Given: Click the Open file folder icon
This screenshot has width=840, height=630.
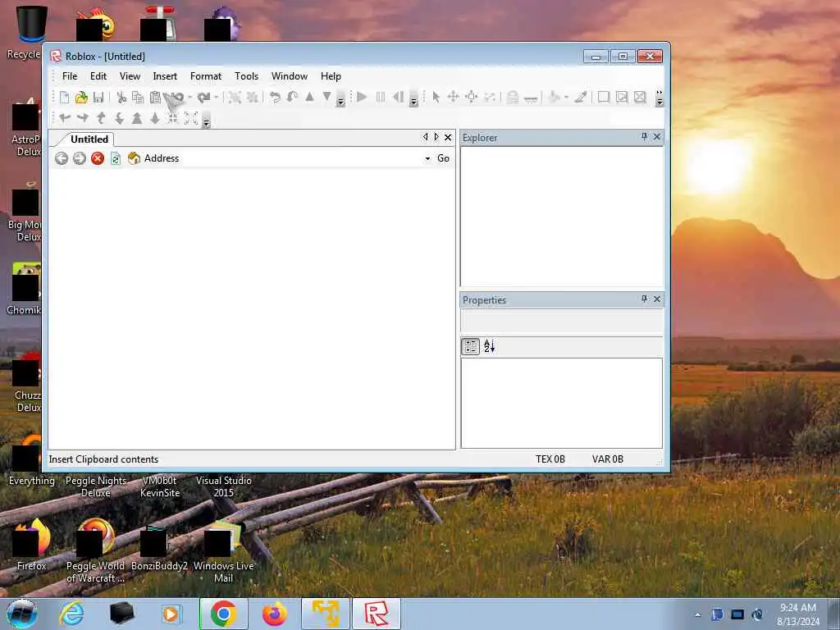Looking at the screenshot, I should (81, 97).
